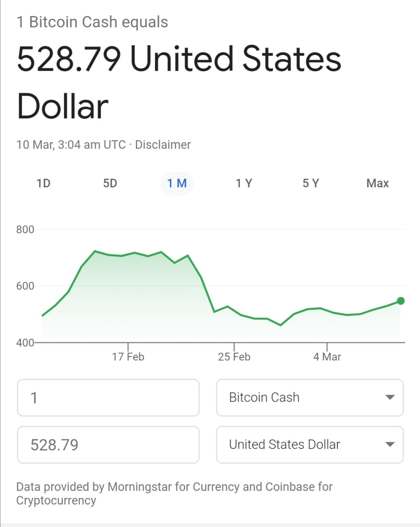Viewport: 420px width, 527px height.
Task: Click the Bitcoin Cash dropdown arrow
Action: pos(390,397)
